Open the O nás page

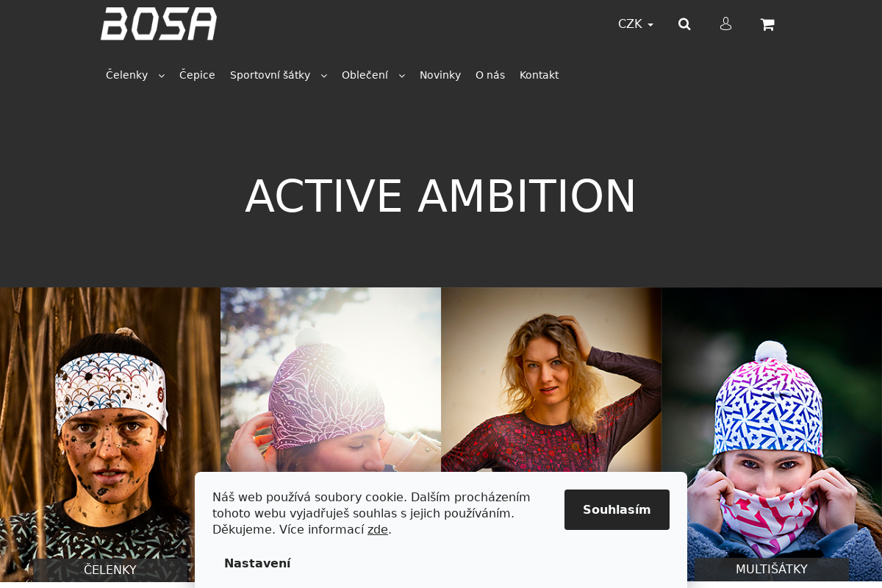point(490,75)
